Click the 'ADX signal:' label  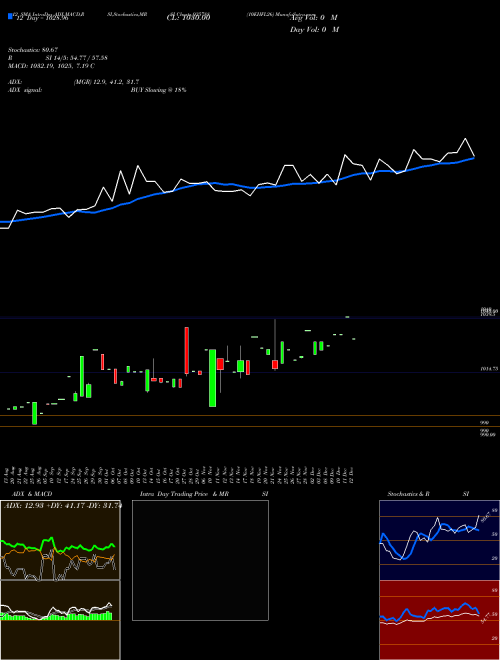click(x=25, y=90)
